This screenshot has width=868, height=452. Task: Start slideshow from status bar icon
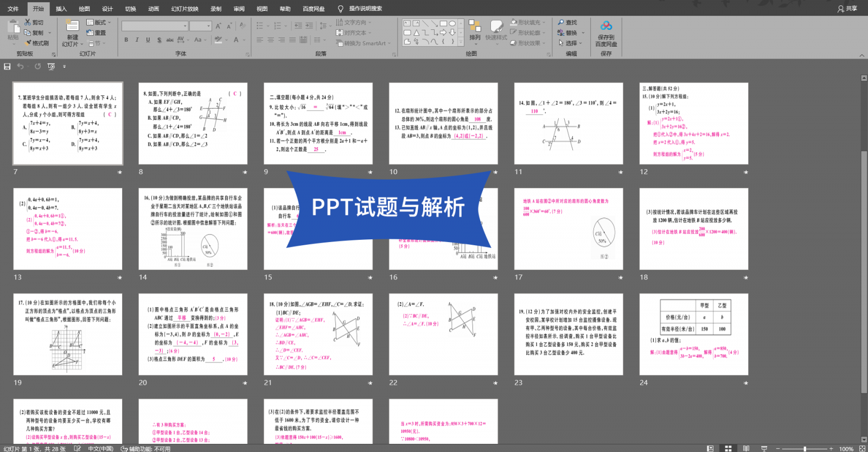point(764,448)
